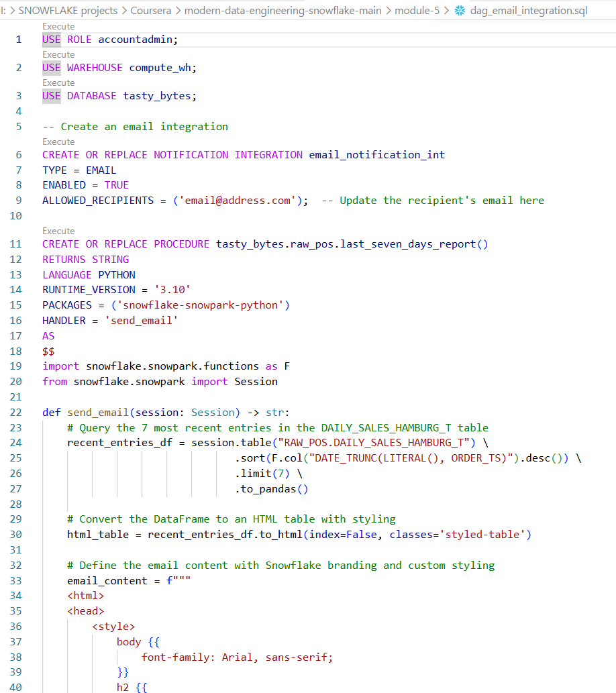
Task: Click line number 22 in gutter
Action: click(x=16, y=413)
